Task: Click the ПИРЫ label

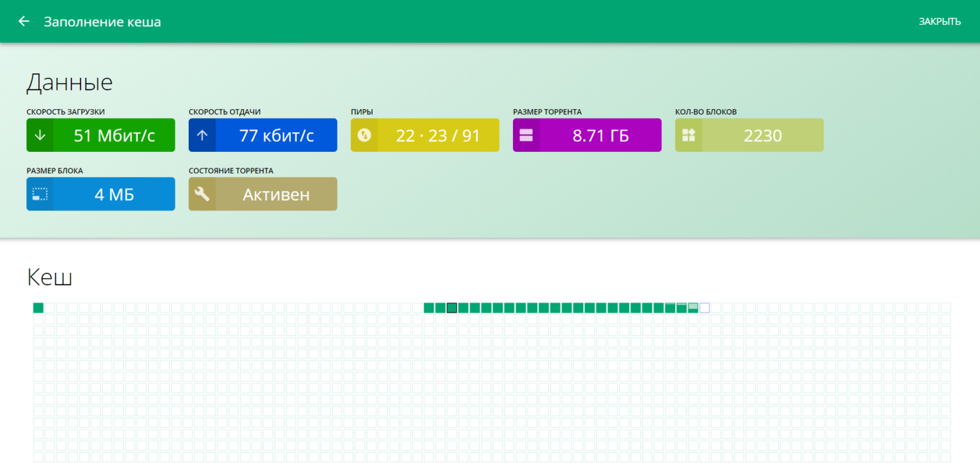Action: [x=362, y=112]
